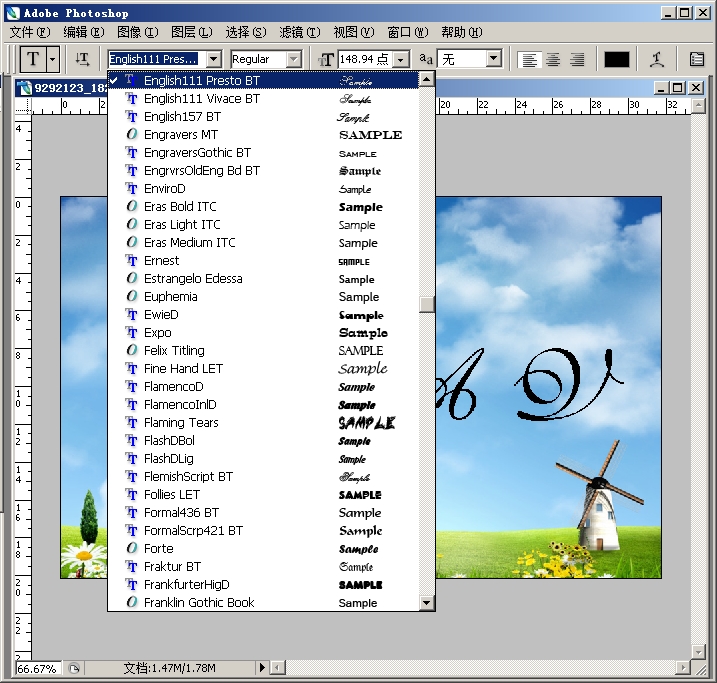This screenshot has height=683, width=717.
Task: Choose the FlamencoD font
Action: click(263, 387)
